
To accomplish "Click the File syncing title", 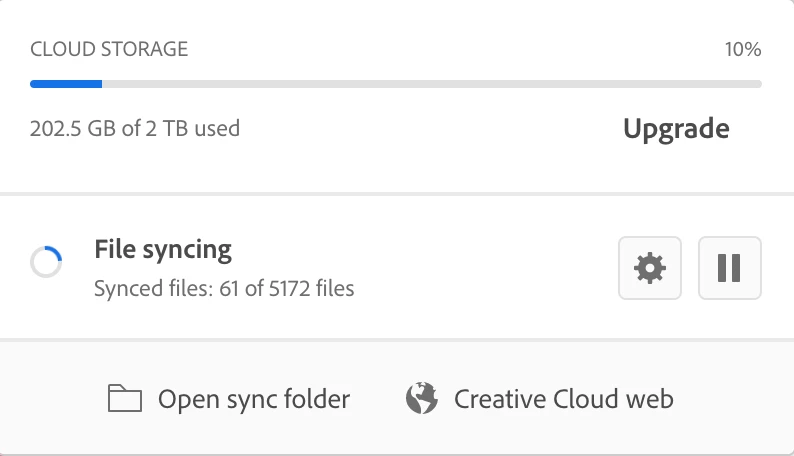I will pyautogui.click(x=163, y=249).
